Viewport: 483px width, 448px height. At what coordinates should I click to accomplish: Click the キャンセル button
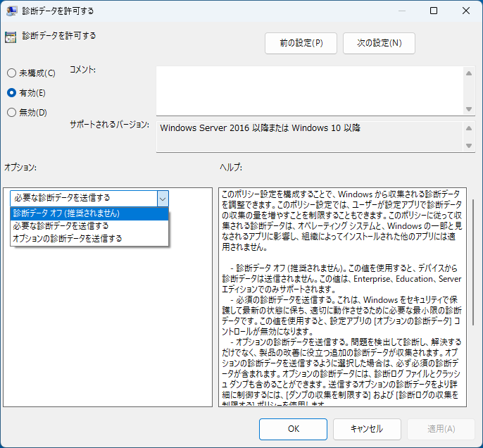pos(367,429)
